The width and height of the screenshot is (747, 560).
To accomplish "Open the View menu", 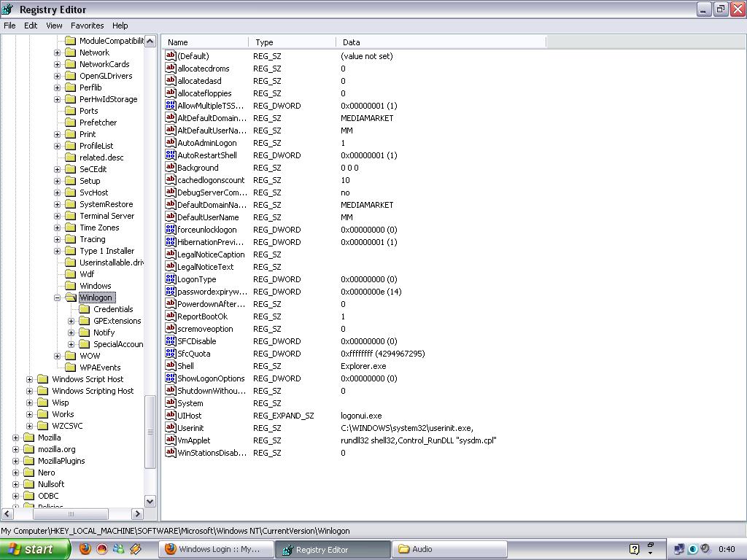I will tap(54, 26).
